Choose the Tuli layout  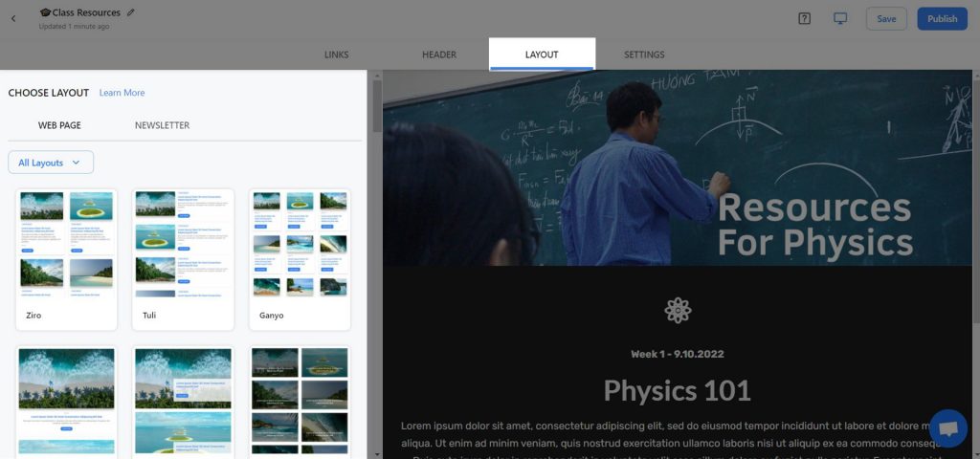pyautogui.click(x=183, y=260)
